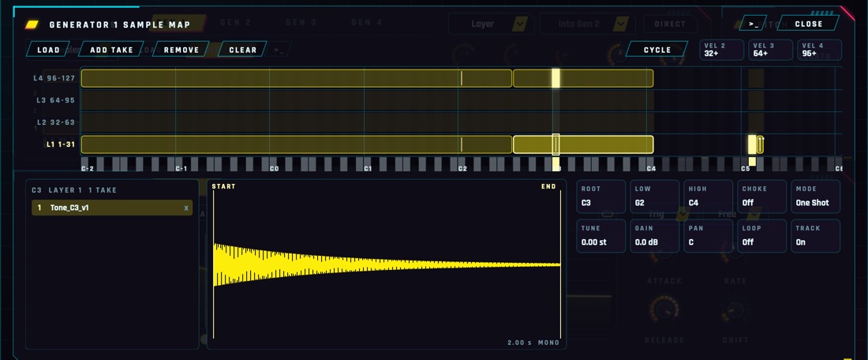
Task: Click the root marker in L1's left zone
Action: point(462,144)
